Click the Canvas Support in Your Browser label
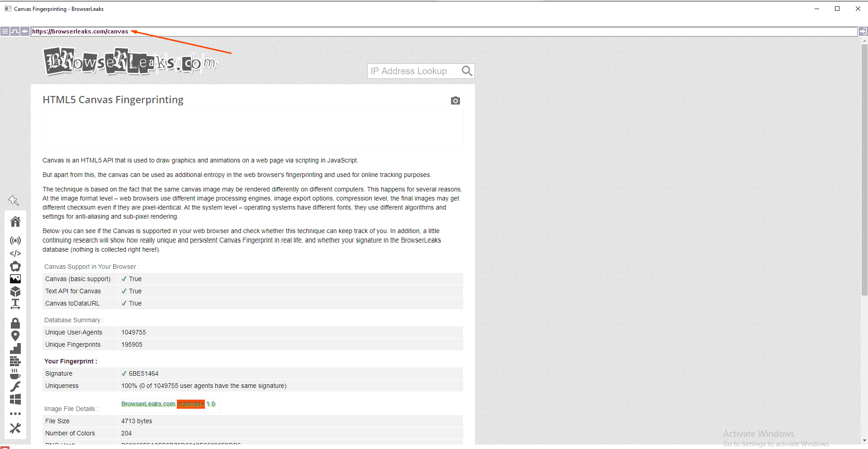Image resolution: width=868 pixels, height=449 pixels. tap(91, 267)
